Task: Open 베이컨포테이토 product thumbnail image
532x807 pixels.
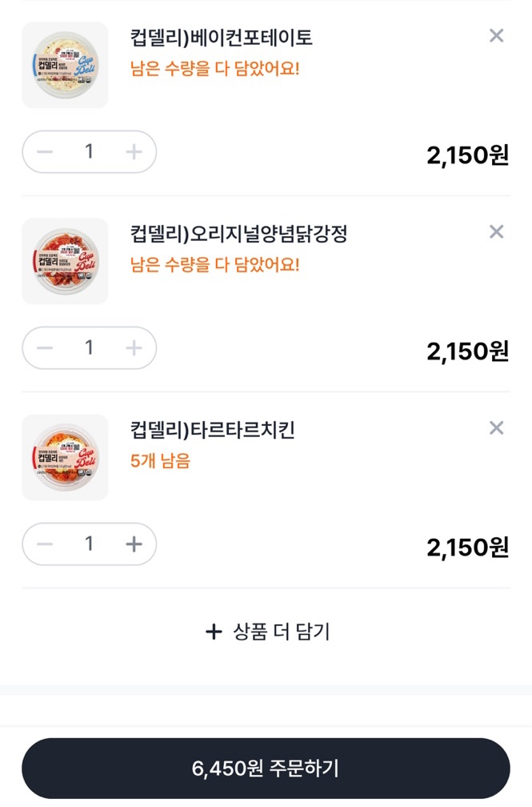Action: pyautogui.click(x=65, y=65)
